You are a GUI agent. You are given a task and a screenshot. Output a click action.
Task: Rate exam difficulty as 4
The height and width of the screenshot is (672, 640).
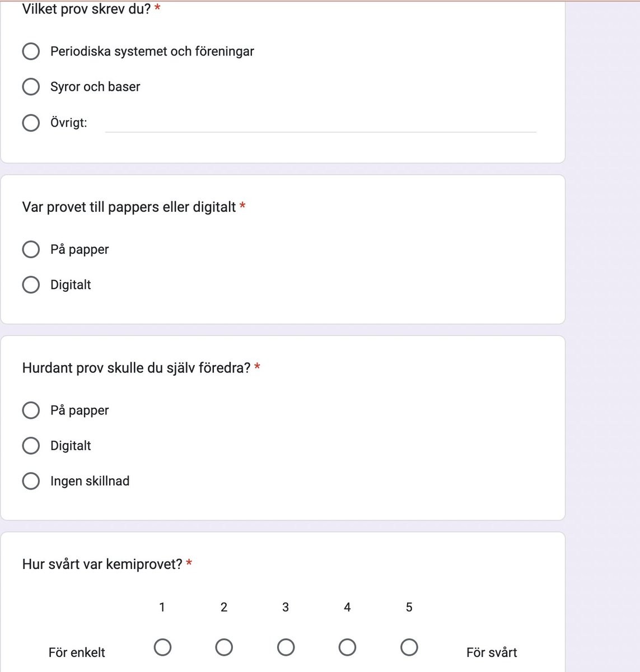(347, 647)
